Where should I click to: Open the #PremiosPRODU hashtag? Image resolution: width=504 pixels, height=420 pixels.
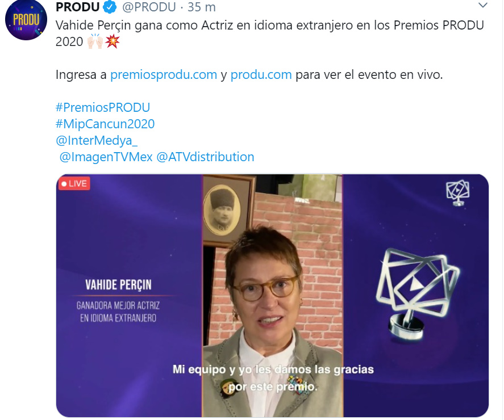click(103, 107)
